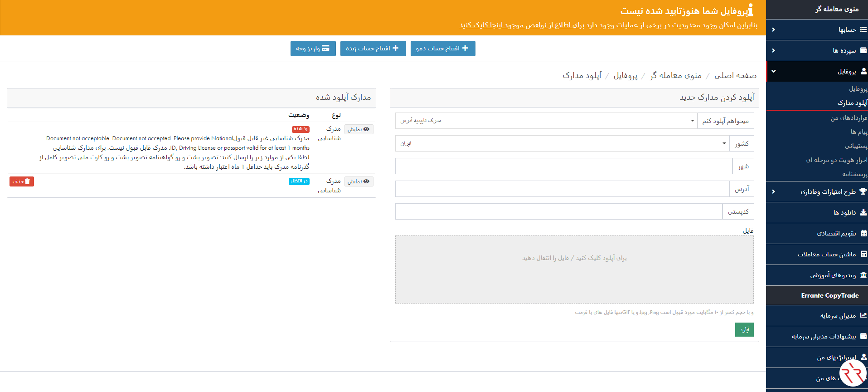868x392 pixels.
Task: Expand the سپرده ها sidebar chevron
Action: [773, 50]
